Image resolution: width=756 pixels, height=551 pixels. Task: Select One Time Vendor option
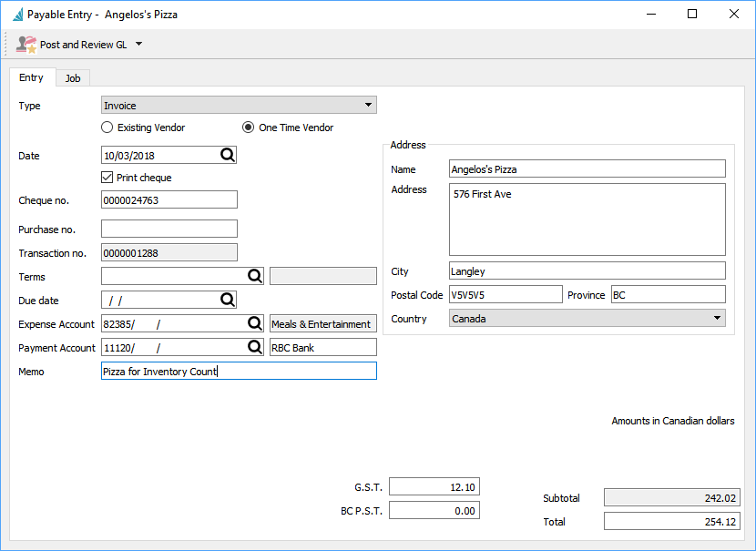tap(248, 128)
